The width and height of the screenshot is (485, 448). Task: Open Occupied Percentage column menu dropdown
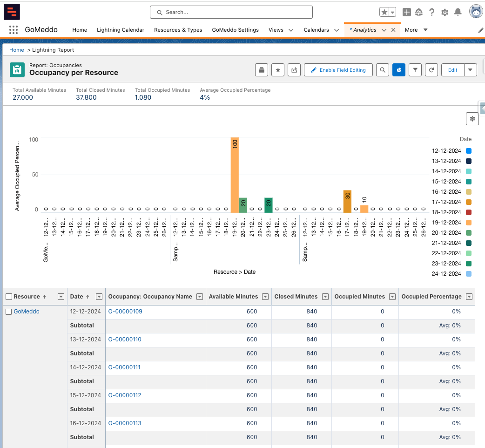[469, 297]
